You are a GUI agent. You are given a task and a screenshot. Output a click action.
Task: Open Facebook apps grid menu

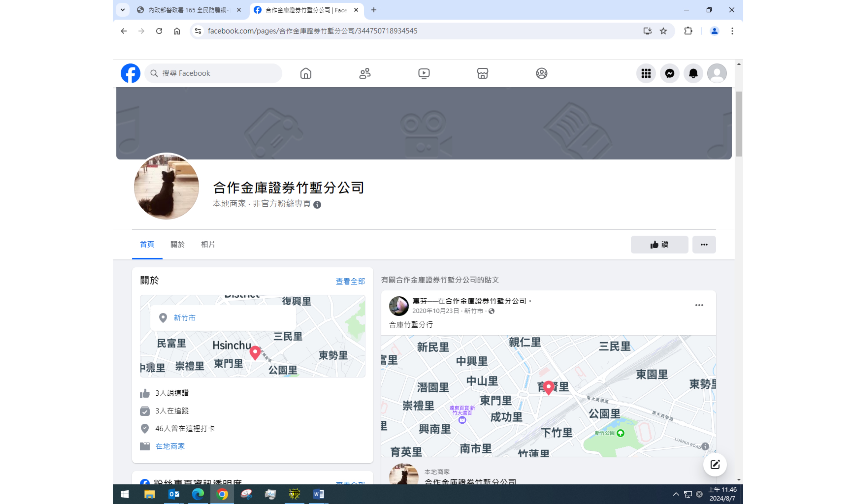646,73
